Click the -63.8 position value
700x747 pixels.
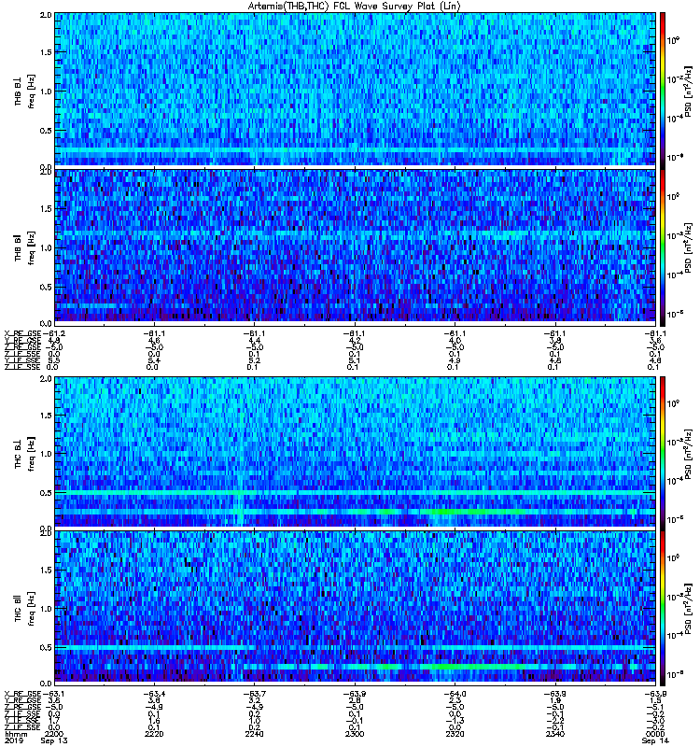655,694
